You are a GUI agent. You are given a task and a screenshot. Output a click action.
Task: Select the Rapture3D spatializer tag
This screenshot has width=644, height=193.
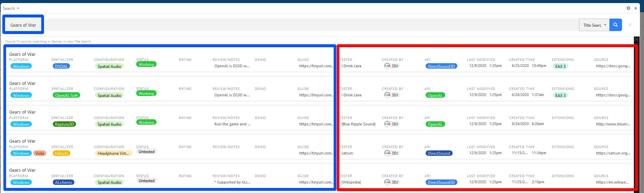64,124
